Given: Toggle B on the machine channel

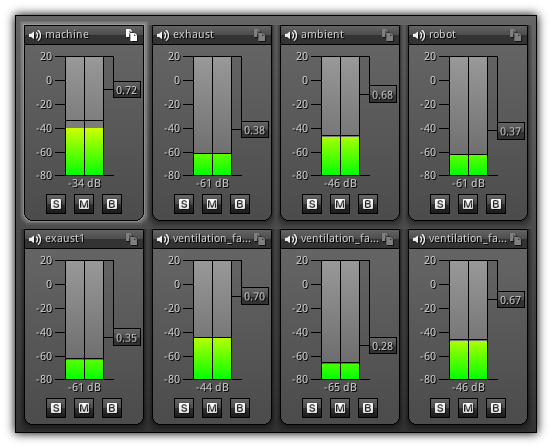Looking at the screenshot, I should pyautogui.click(x=112, y=204).
